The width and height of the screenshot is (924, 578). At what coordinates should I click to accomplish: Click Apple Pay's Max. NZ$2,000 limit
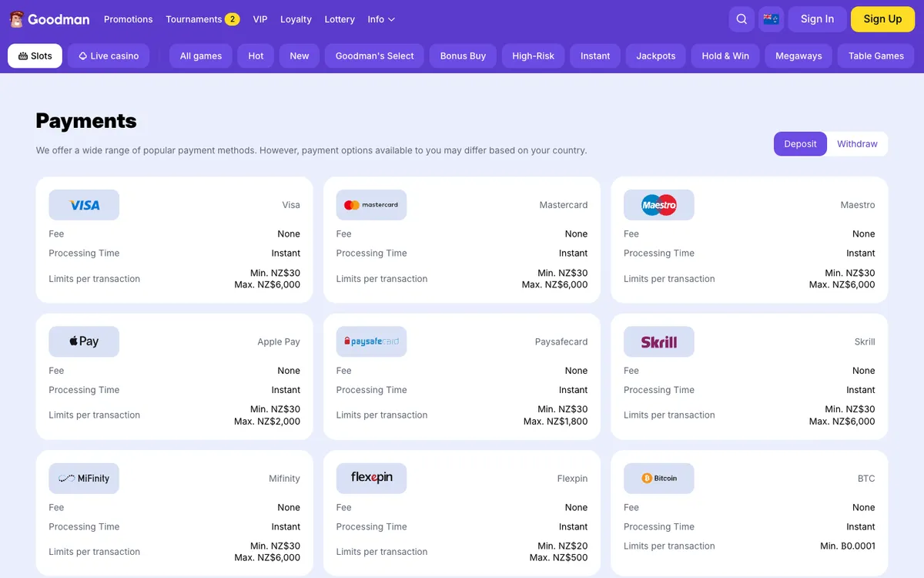(x=267, y=422)
